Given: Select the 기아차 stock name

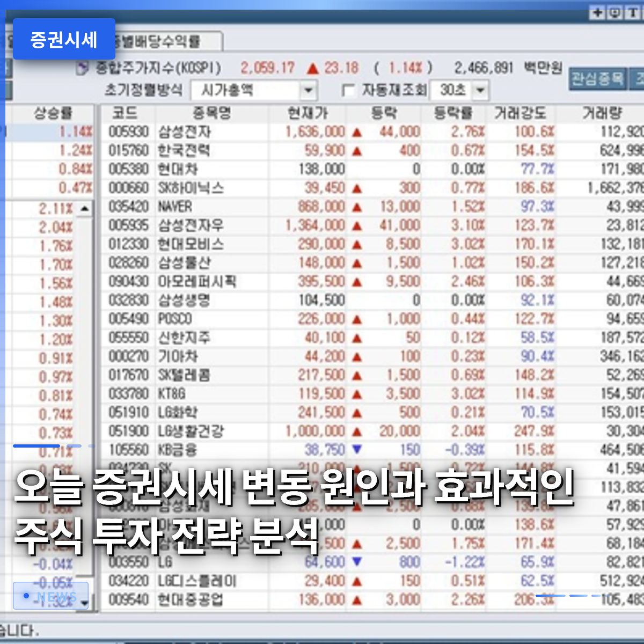Looking at the screenshot, I should coord(178,357).
